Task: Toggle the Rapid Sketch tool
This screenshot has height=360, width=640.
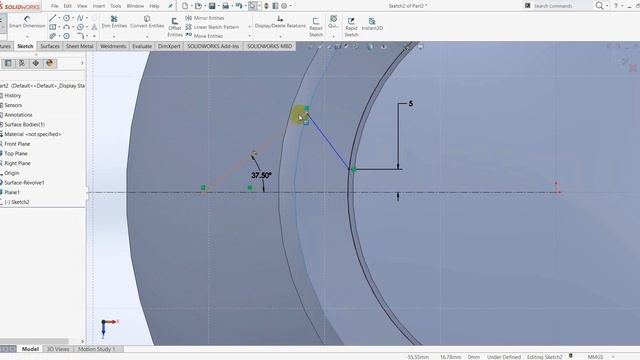Action: point(351,27)
